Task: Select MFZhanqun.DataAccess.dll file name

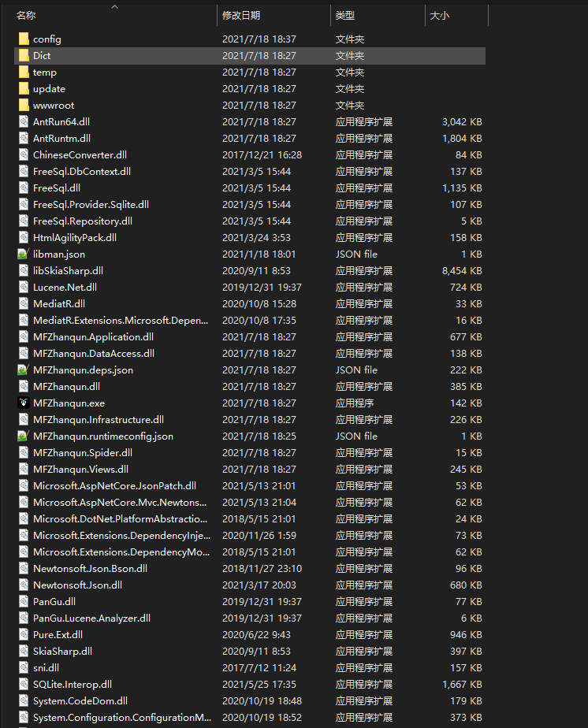Action: pos(94,353)
